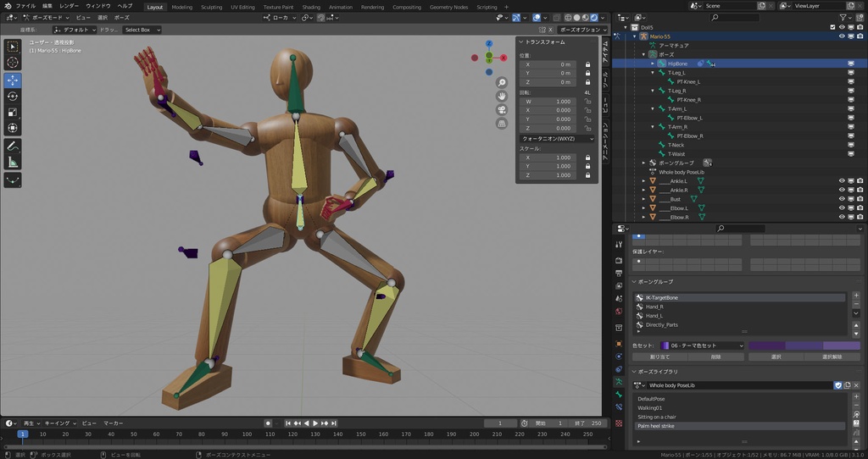Image resolution: width=868 pixels, height=459 pixels.
Task: Toggle visibility of ___Bust object
Action: click(x=842, y=199)
